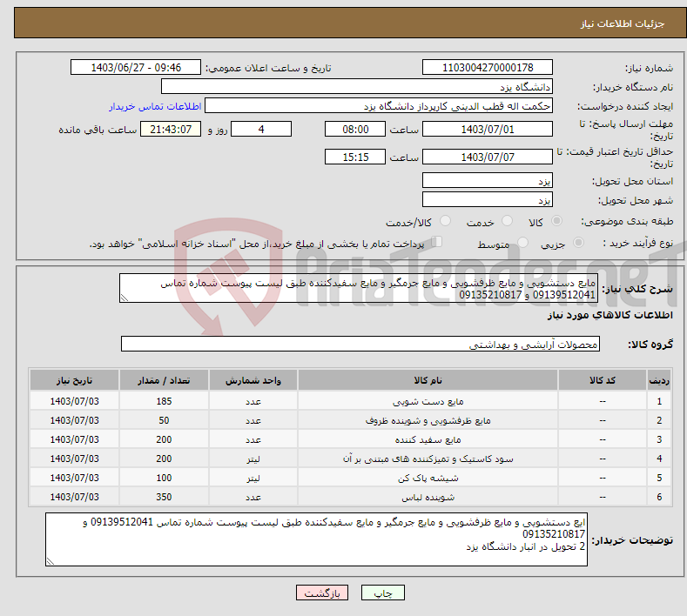The width and height of the screenshot is (687, 616).
Task: Select the خدمت radio button
Action: click(507, 221)
